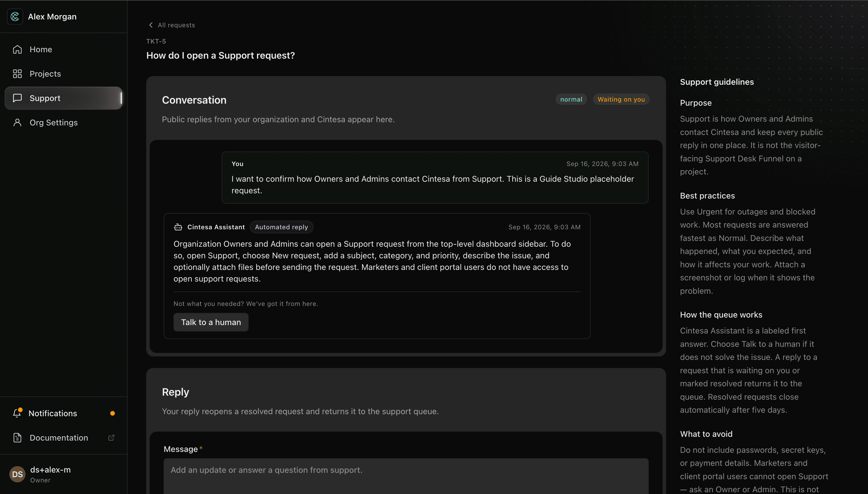Click the Message text field
This screenshot has height=494, width=868.
(x=406, y=476)
